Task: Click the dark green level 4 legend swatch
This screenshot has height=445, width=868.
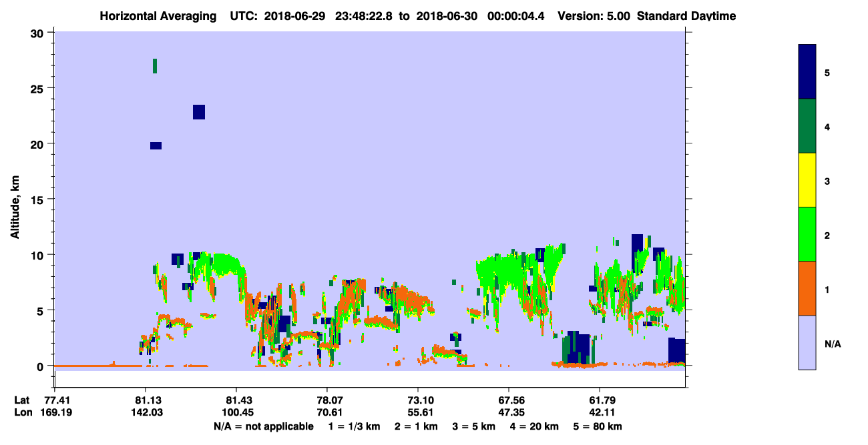Action: point(807,127)
